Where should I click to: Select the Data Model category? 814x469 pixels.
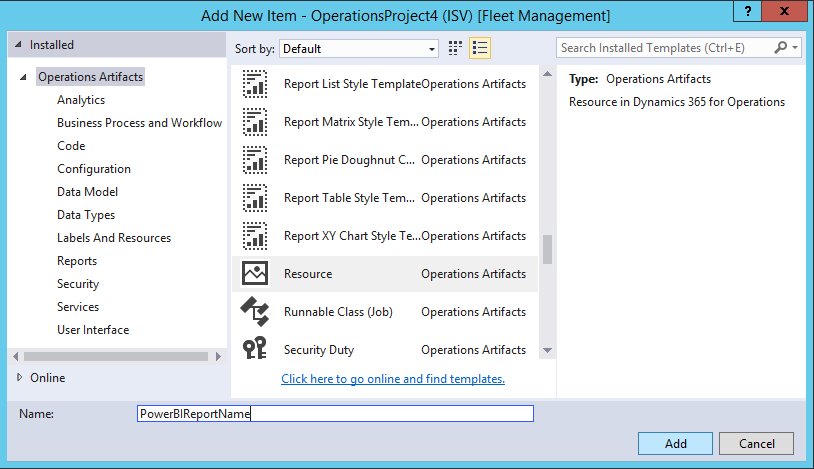(x=87, y=192)
